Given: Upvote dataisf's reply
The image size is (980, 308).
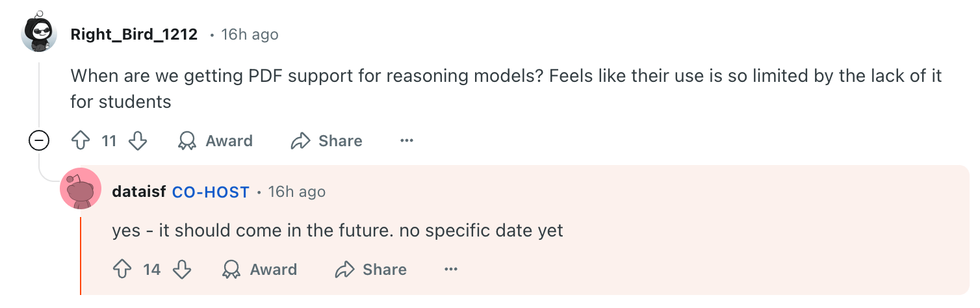Looking at the screenshot, I should tap(122, 269).
